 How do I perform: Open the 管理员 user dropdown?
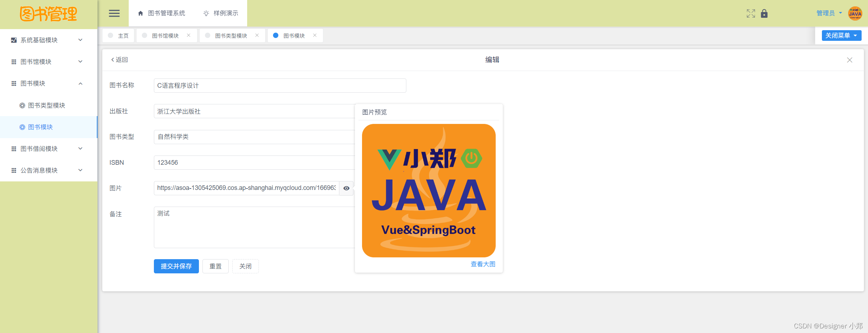(829, 13)
